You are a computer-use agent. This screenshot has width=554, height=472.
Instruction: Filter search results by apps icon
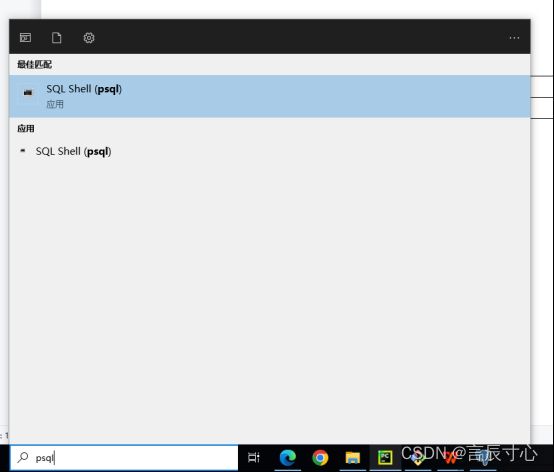(x=25, y=37)
